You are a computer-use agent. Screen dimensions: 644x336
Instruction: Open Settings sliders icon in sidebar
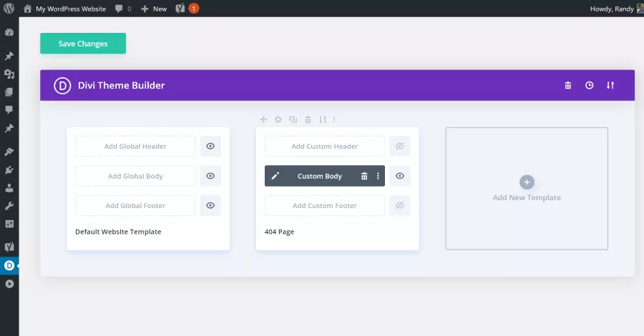[x=9, y=224]
